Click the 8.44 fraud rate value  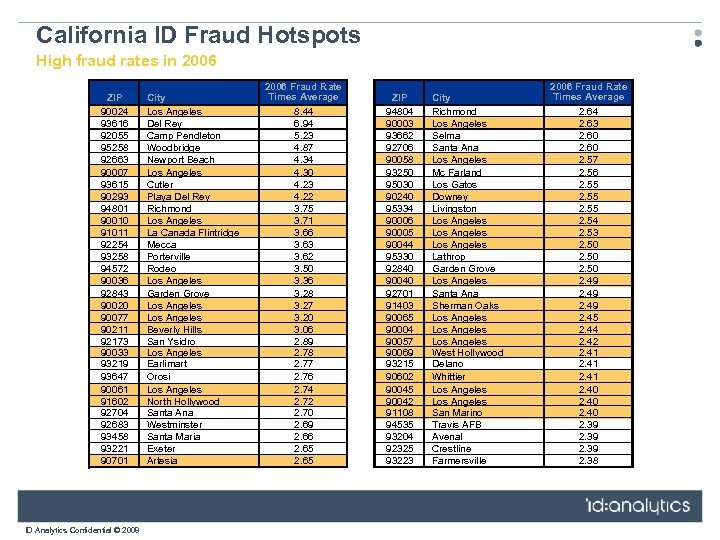point(302,112)
